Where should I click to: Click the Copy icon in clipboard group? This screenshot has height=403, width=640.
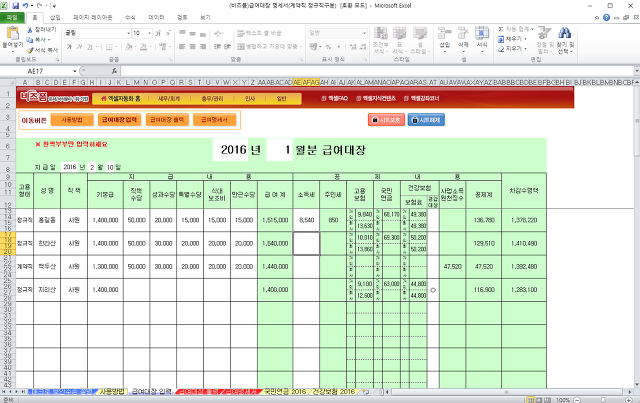tap(29, 40)
